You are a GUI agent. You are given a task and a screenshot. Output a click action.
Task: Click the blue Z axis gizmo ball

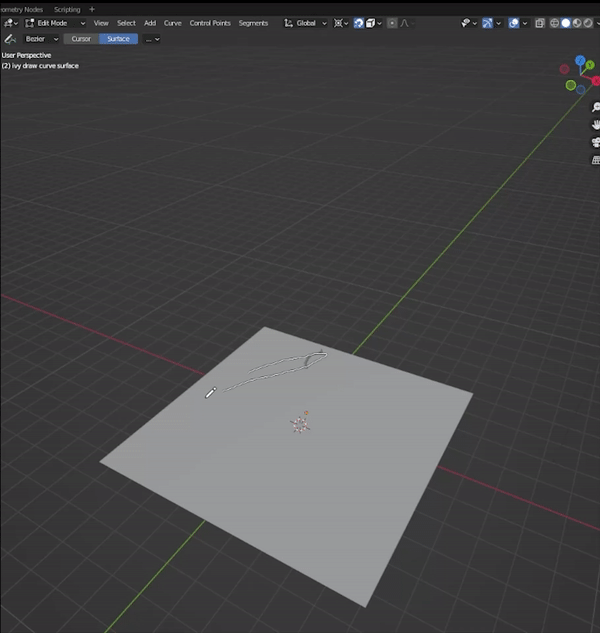point(580,61)
